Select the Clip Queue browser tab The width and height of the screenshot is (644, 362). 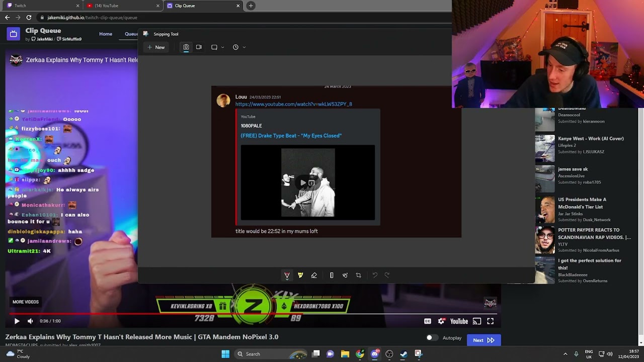point(203,6)
